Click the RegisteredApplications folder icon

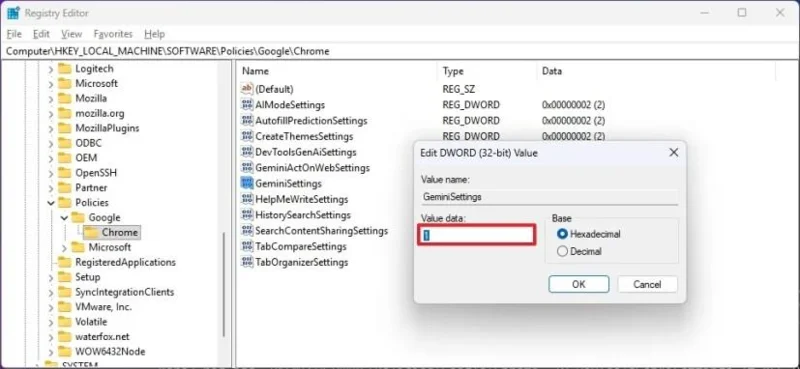[x=64, y=262]
